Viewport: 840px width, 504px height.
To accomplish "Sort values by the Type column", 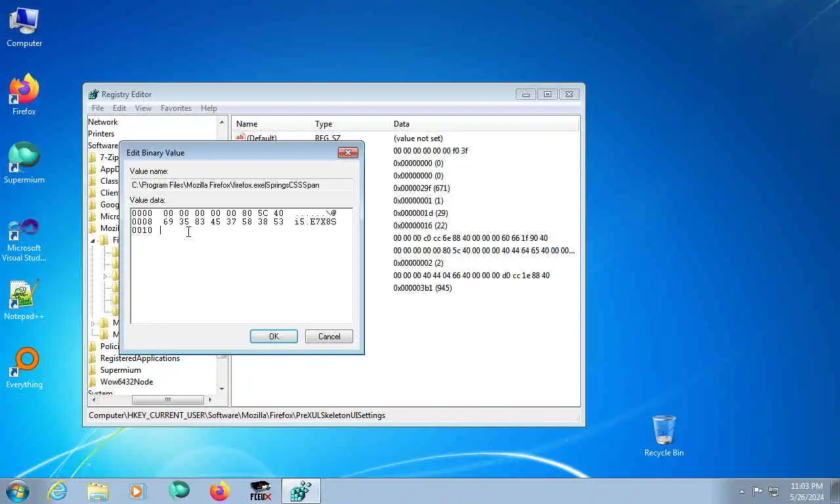I will [x=350, y=124].
